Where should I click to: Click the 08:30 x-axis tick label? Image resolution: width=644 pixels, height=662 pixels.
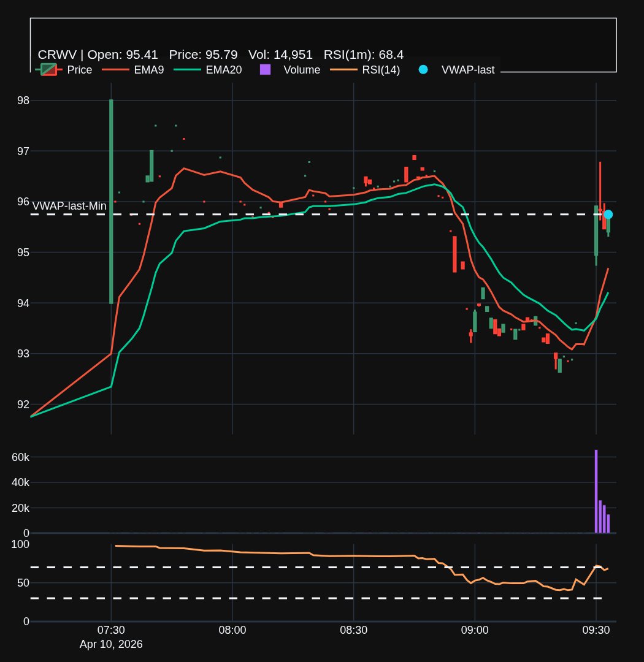point(354,630)
